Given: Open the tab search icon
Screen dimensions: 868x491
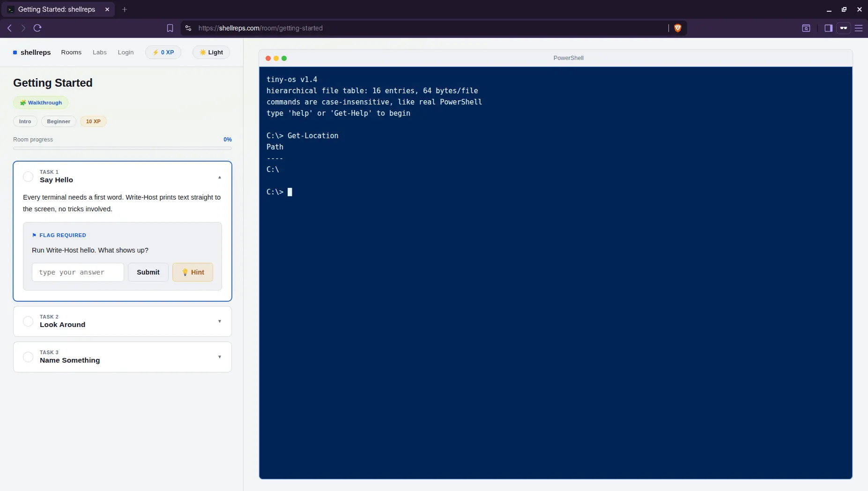Looking at the screenshot, I should point(806,28).
